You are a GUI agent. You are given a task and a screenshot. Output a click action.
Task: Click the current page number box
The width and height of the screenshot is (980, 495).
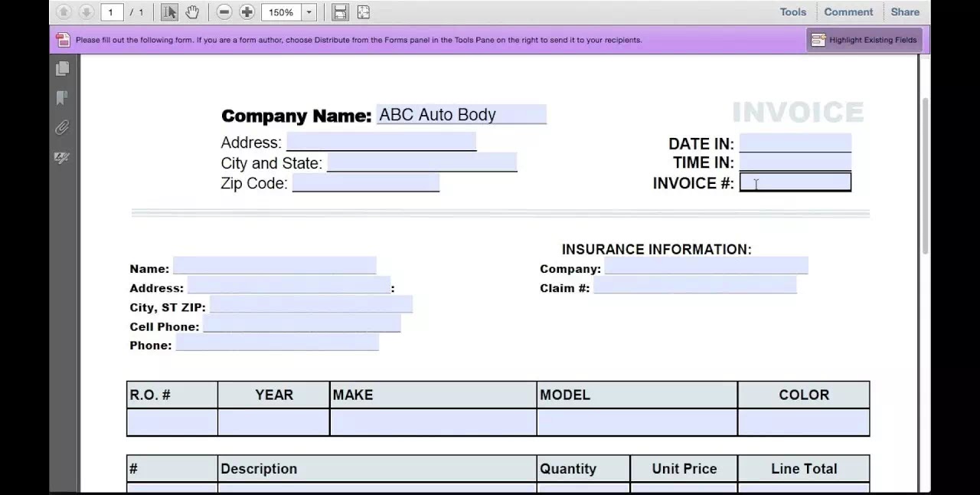coord(112,12)
